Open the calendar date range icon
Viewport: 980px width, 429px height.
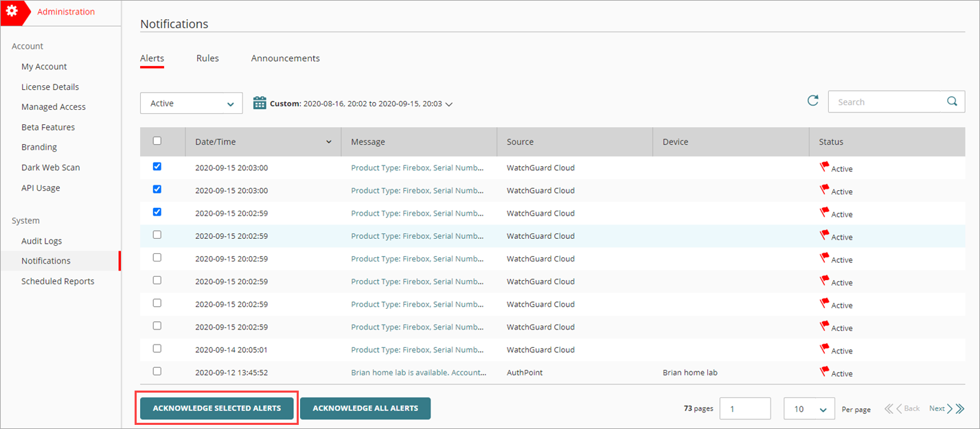[x=260, y=103]
